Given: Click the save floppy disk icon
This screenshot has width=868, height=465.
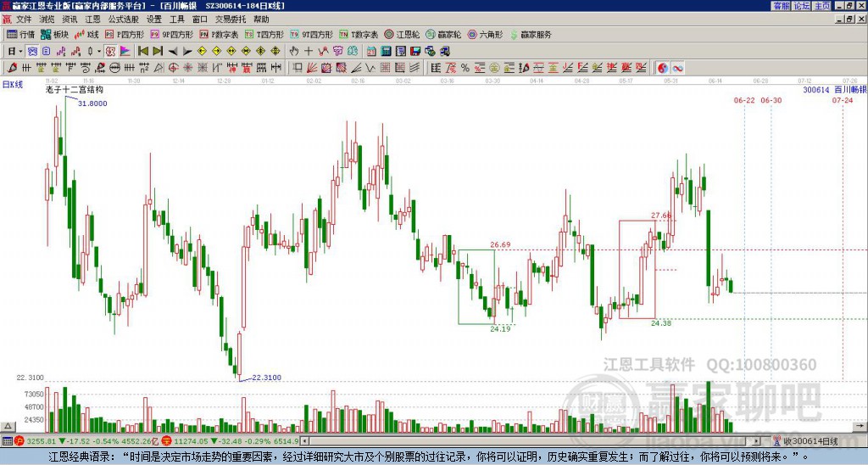Looking at the screenshot, I should coord(415,52).
